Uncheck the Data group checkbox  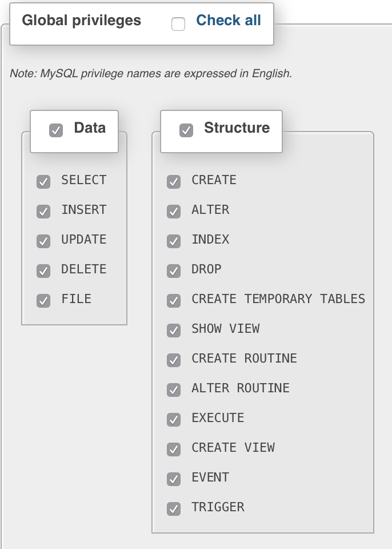[56, 130]
